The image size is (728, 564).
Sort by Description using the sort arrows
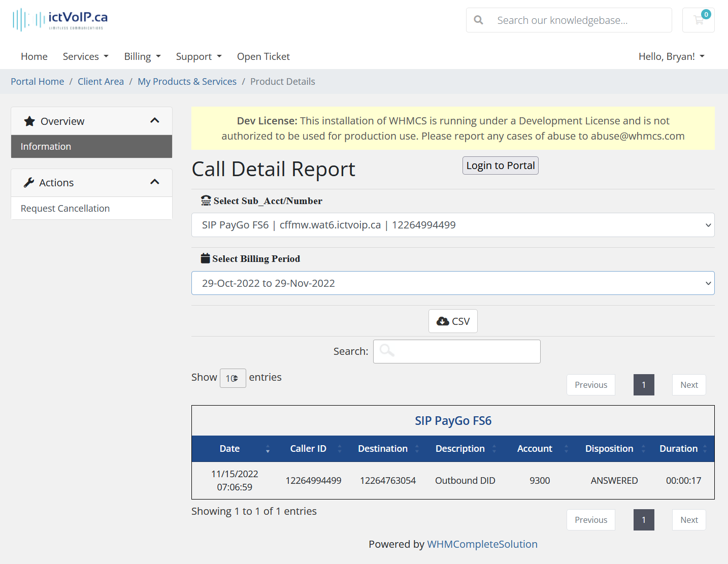click(x=494, y=449)
